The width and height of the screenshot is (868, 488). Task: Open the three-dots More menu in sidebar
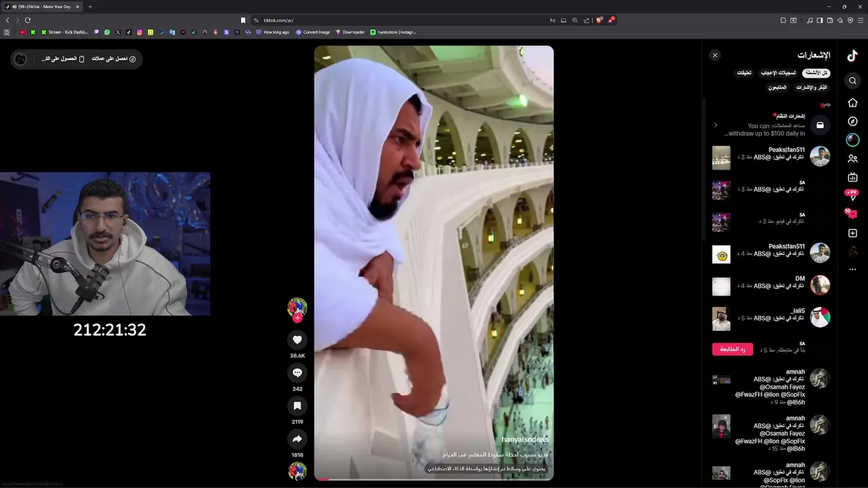point(852,269)
